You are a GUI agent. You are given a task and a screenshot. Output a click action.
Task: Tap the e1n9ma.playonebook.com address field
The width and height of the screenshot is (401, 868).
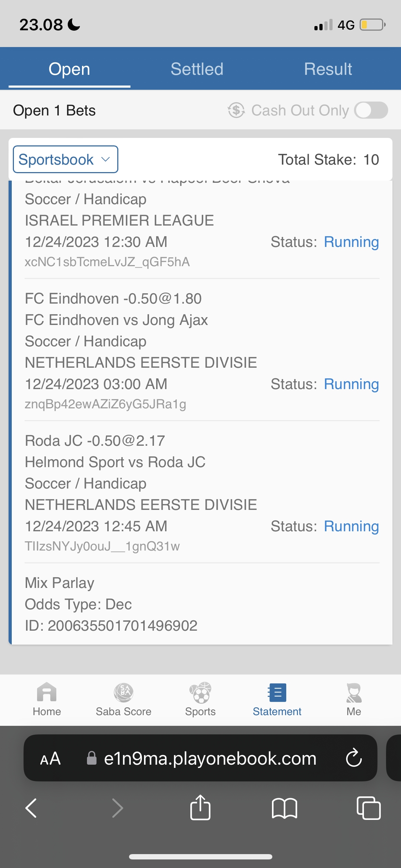[210, 758]
